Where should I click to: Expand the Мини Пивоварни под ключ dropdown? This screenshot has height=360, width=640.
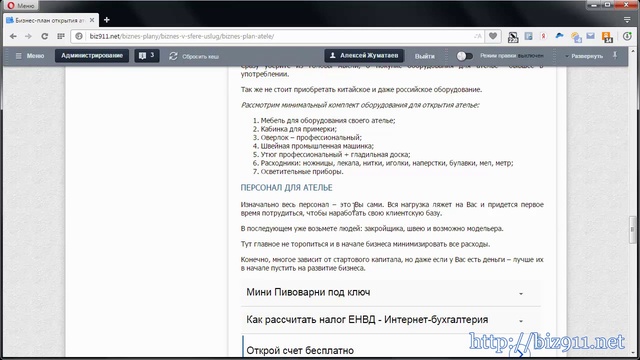521,293
